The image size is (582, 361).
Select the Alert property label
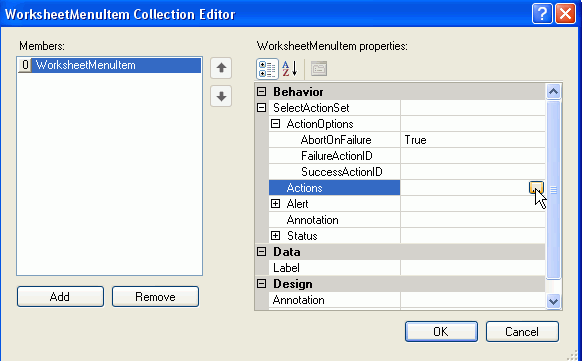pyautogui.click(x=297, y=204)
